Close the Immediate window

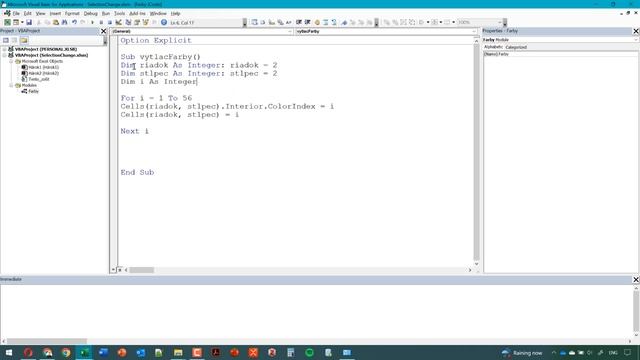click(636, 279)
